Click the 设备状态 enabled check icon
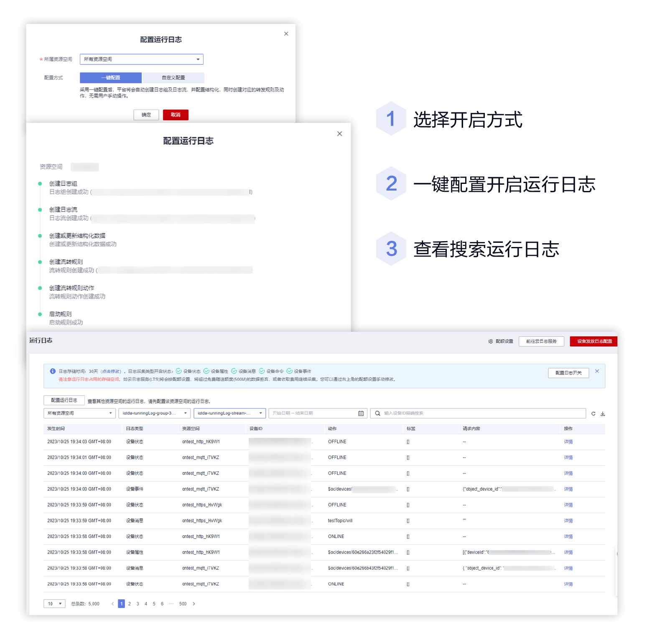647x644 pixels. click(178, 371)
